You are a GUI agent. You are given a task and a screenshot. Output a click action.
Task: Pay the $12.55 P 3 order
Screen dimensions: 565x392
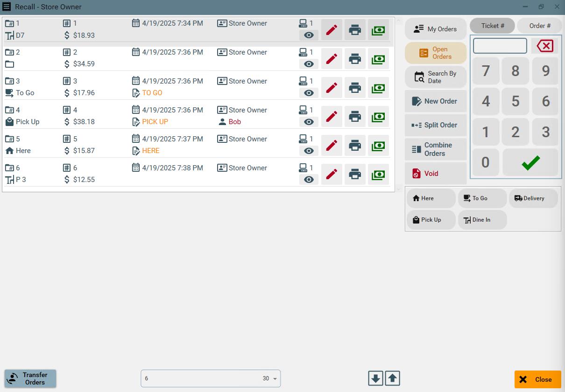tap(378, 175)
